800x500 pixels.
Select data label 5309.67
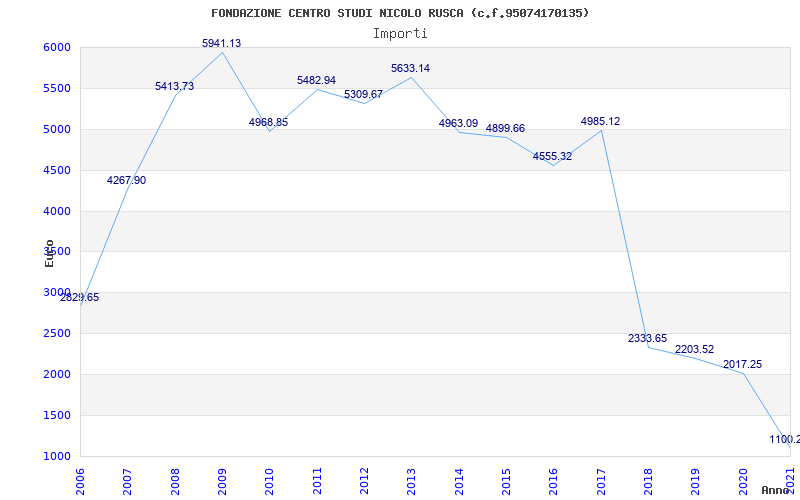(x=363, y=94)
